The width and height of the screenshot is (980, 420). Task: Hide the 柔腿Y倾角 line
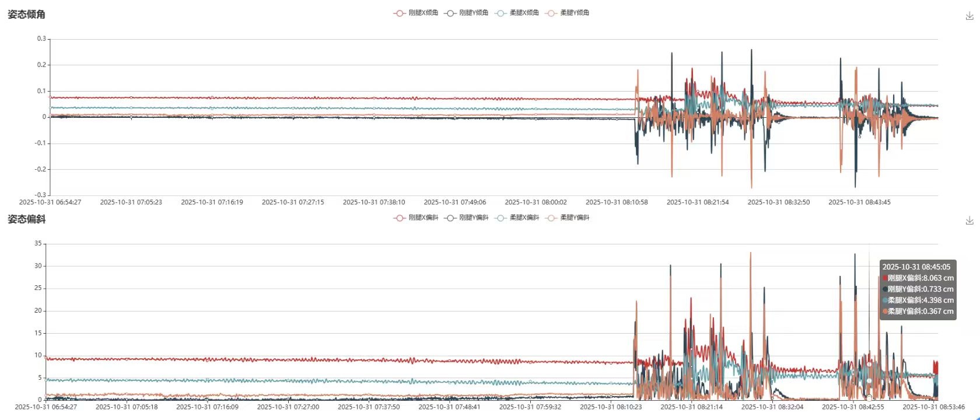click(568, 13)
